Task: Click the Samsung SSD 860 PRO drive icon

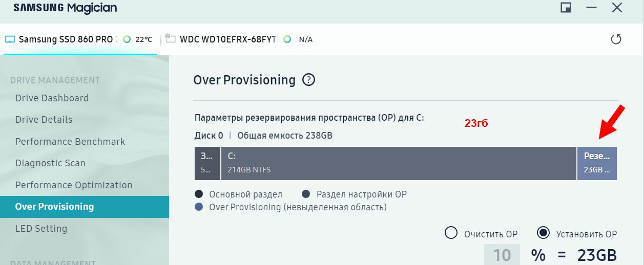Action: pos(10,39)
